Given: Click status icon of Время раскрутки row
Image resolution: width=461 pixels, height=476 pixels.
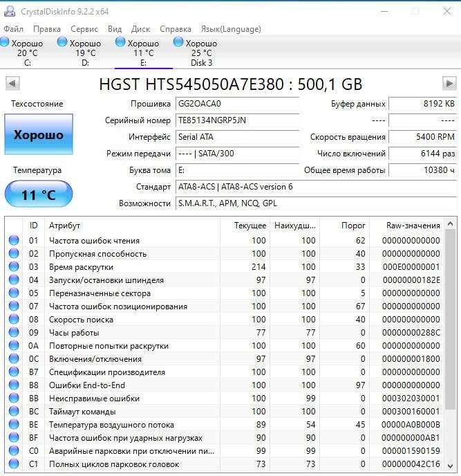Looking at the screenshot, I should (14, 266).
